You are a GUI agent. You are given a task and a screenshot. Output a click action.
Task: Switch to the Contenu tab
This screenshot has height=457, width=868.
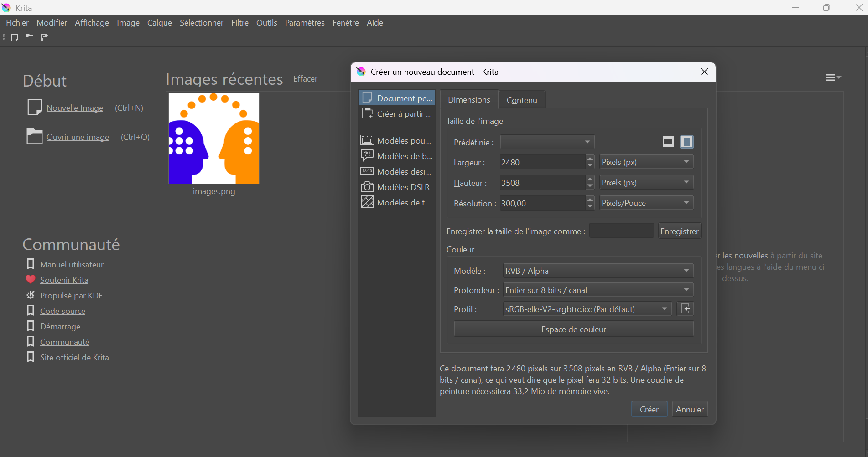[522, 100]
